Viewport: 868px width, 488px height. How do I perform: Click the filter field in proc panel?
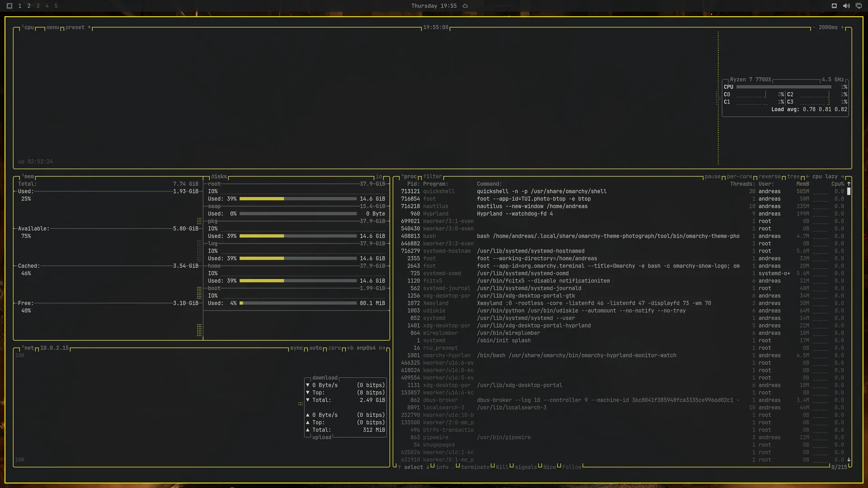[x=433, y=177]
